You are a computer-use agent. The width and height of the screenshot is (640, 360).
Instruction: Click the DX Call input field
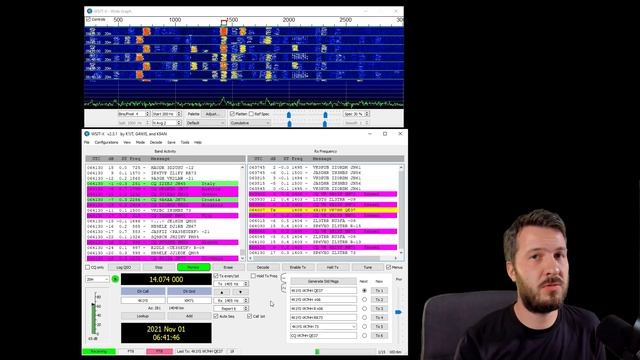click(x=143, y=300)
